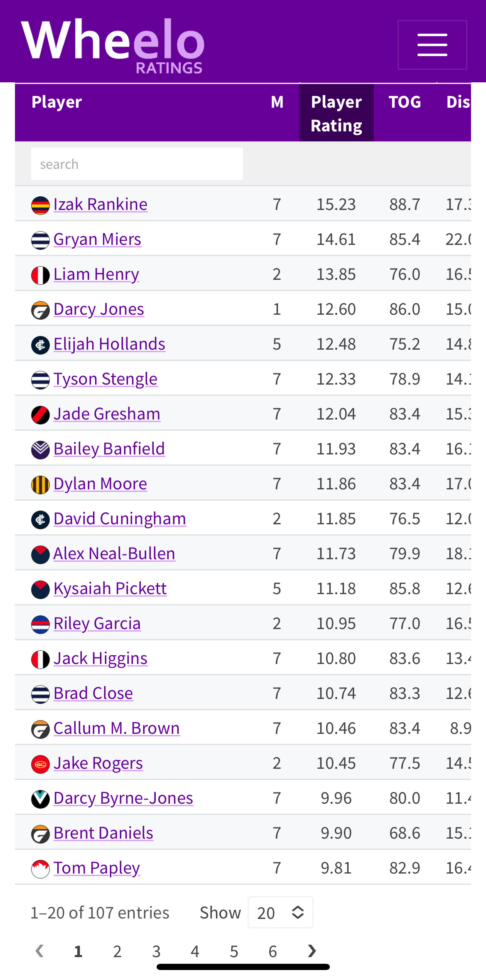Open Kysaiah Pickett player link
The image size is (486, 980).
click(x=110, y=589)
